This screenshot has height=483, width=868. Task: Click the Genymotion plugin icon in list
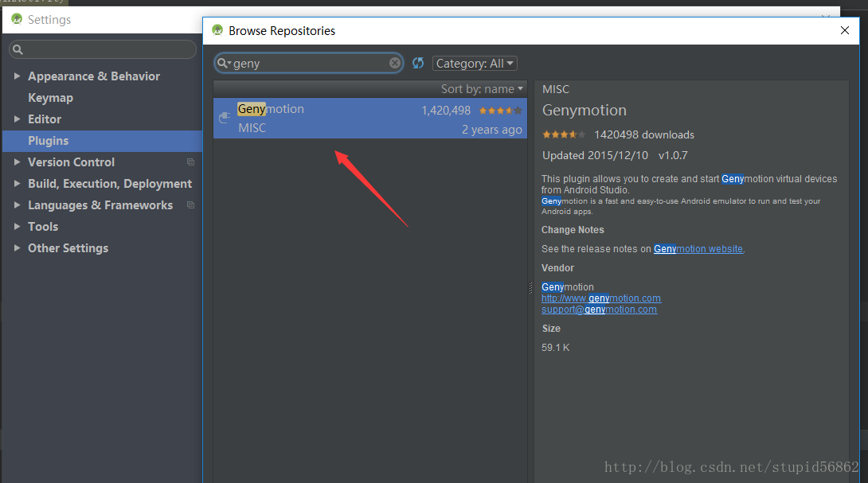[225, 117]
